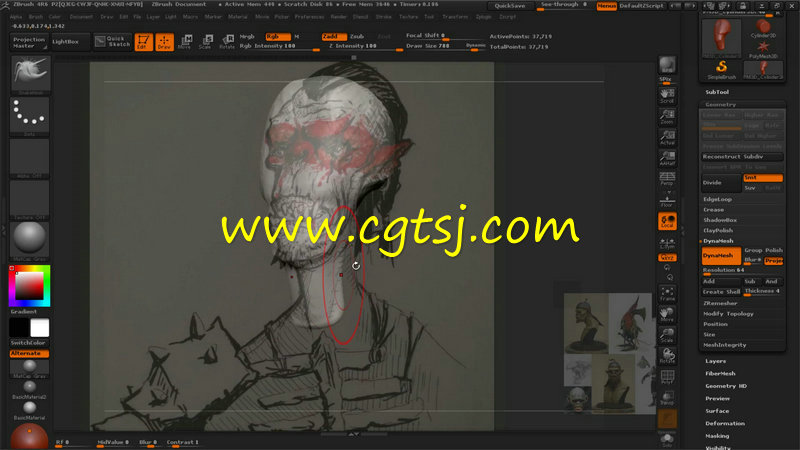This screenshot has height=450, width=800.
Task: Toggle Zadd sculpt mode
Action: 334,37
